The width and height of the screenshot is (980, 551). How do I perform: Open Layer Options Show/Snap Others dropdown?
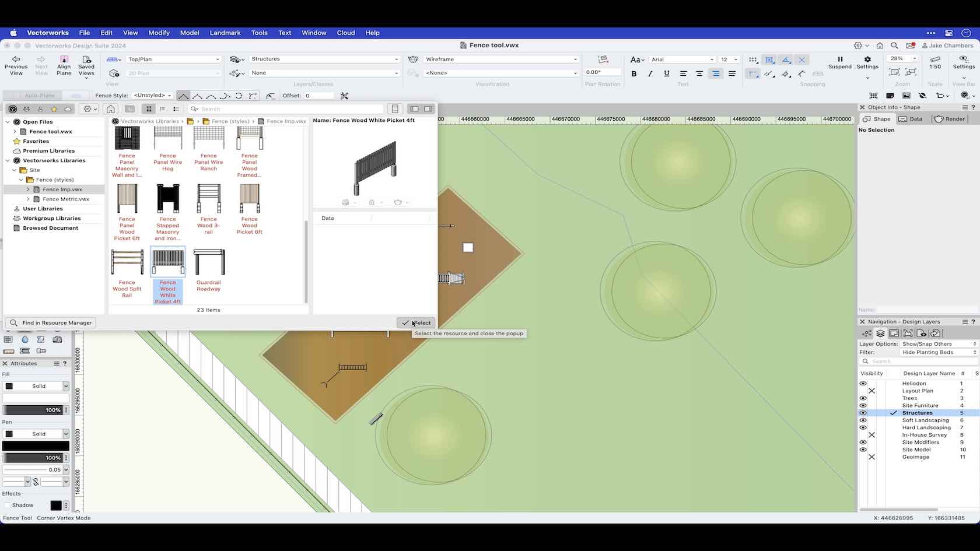tap(939, 344)
